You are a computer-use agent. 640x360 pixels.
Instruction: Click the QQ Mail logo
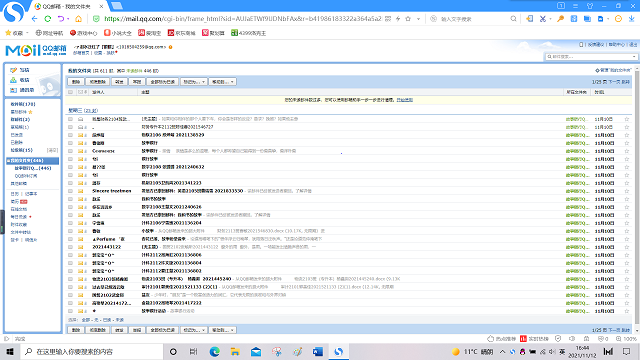pyautogui.click(x=36, y=50)
